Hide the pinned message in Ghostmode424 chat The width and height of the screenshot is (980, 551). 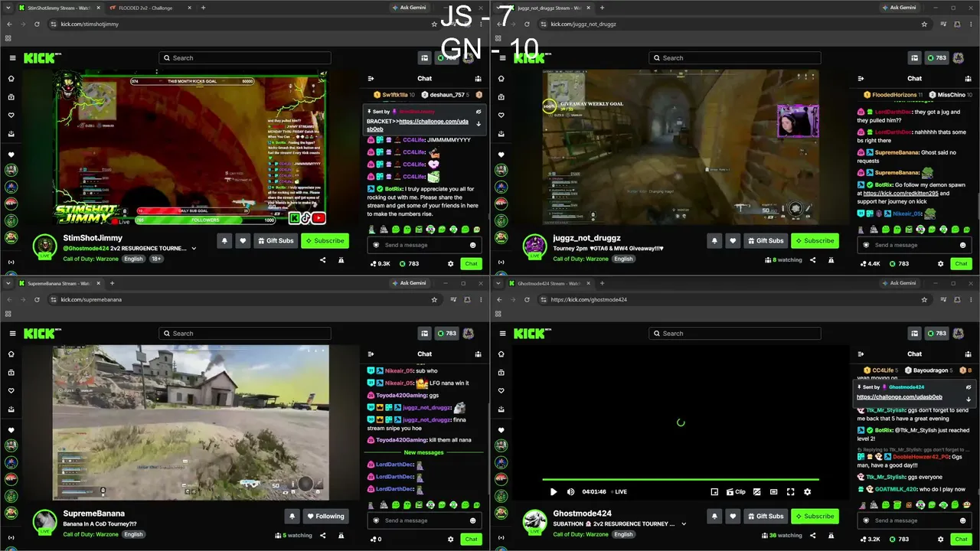pyautogui.click(x=969, y=387)
